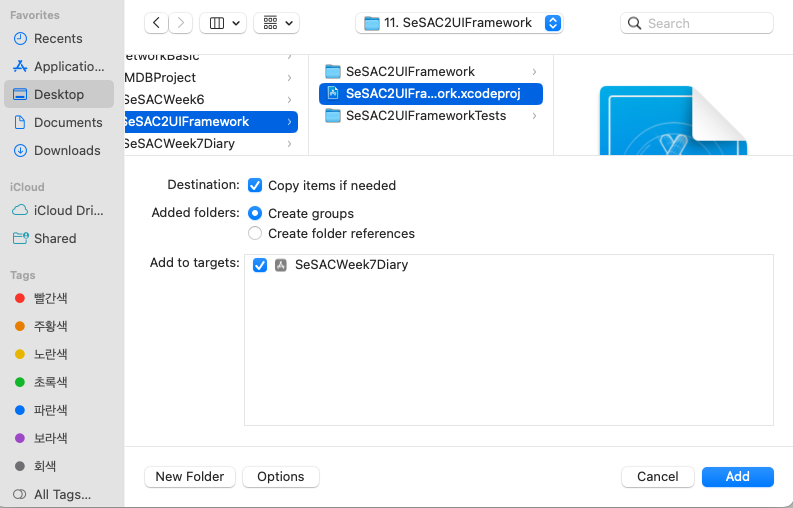The image size is (793, 508).
Task: Open Recents in the sidebar
Action: click(58, 38)
